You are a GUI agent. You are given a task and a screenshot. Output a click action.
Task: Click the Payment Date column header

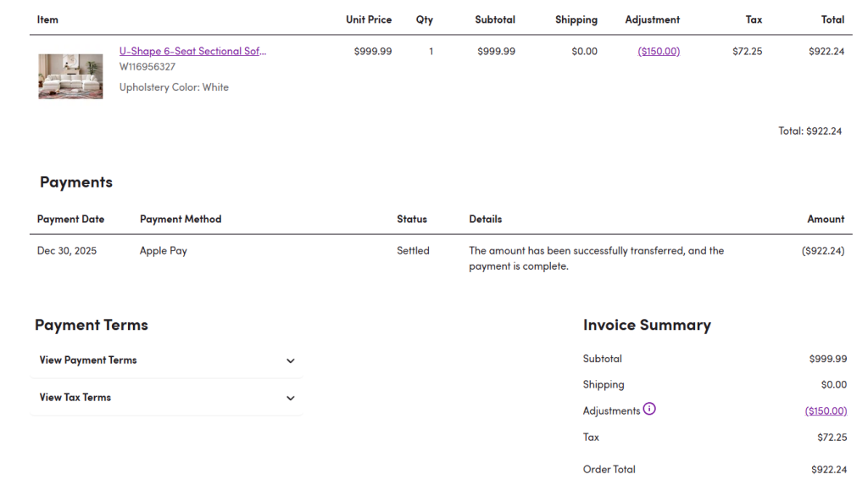70,219
